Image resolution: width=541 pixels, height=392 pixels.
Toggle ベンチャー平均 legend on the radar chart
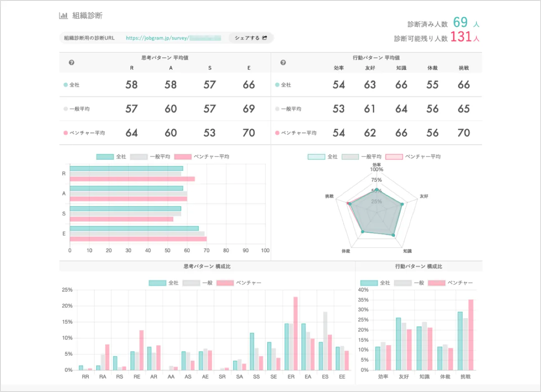click(x=413, y=157)
